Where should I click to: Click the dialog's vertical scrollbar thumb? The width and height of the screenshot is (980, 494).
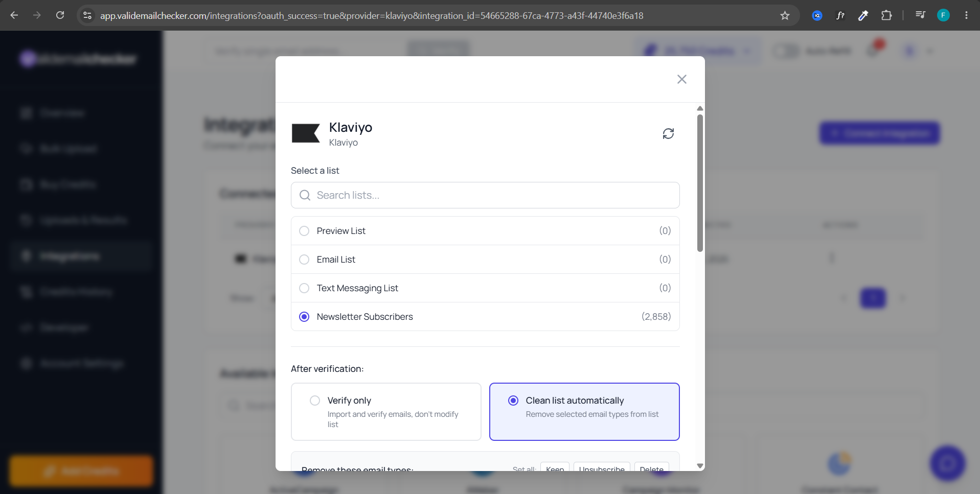point(700,183)
